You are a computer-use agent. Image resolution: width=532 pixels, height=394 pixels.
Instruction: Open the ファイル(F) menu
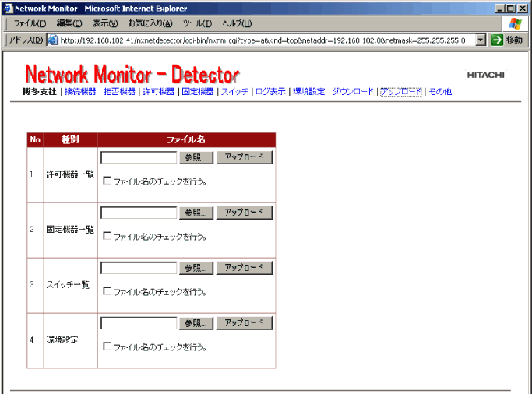coord(30,23)
